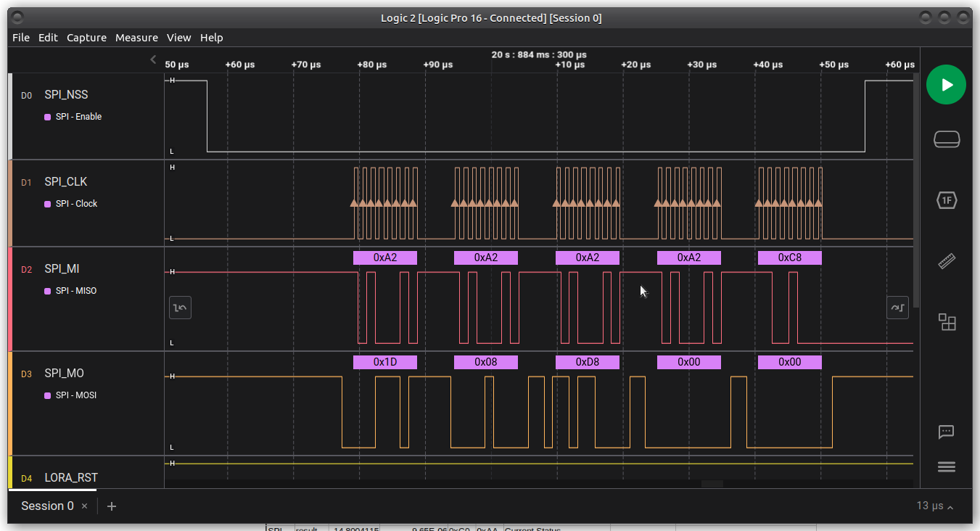980x531 pixels.
Task: Open the notes chat bubble icon
Action: click(x=946, y=432)
